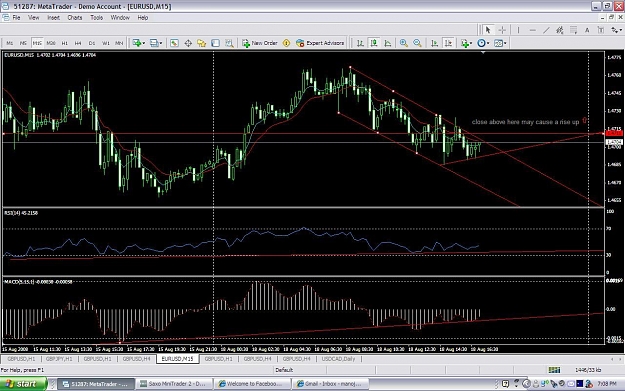This screenshot has height=391, width=625.
Task: Switch to Welcome to Facebook taskbar window
Action: pyautogui.click(x=252, y=384)
